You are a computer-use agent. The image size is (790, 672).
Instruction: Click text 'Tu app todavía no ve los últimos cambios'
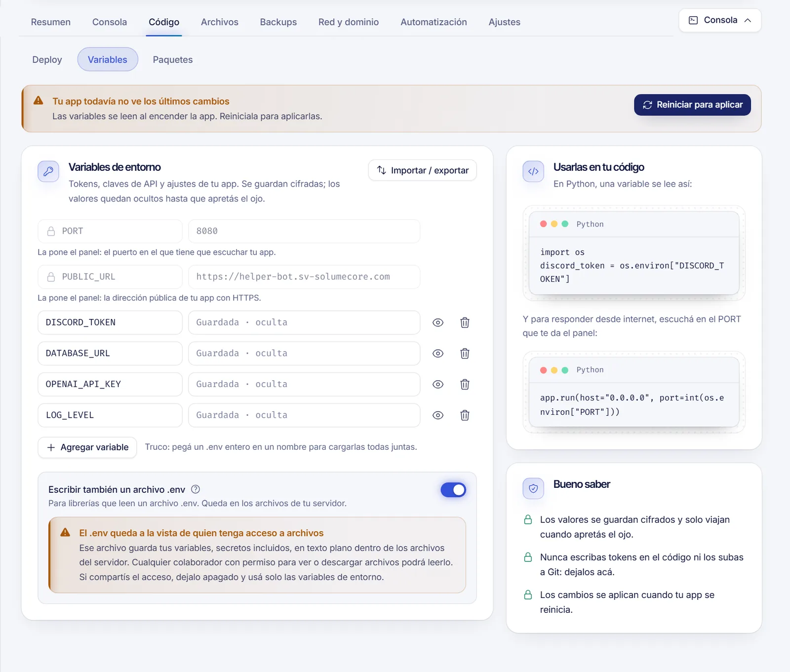(141, 101)
